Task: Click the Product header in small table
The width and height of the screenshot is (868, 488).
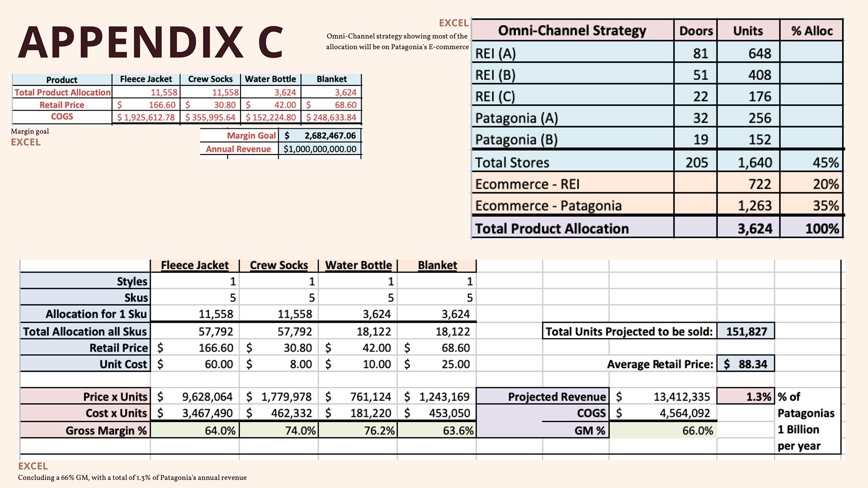Action: pos(62,80)
